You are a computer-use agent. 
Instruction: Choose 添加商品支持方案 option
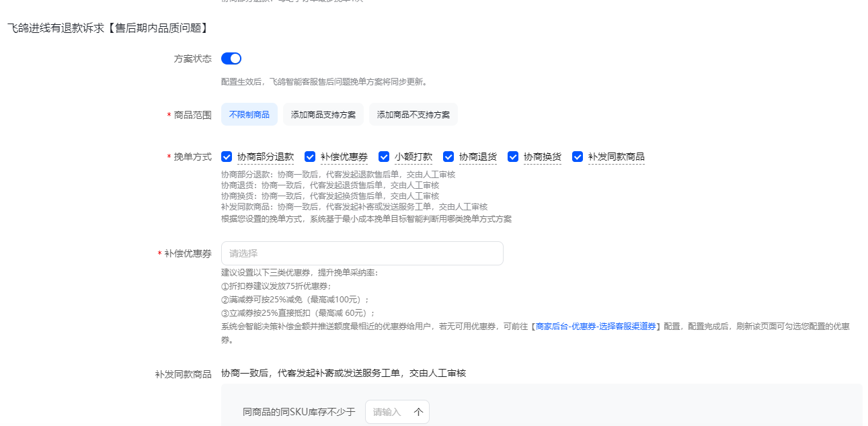tap(323, 114)
